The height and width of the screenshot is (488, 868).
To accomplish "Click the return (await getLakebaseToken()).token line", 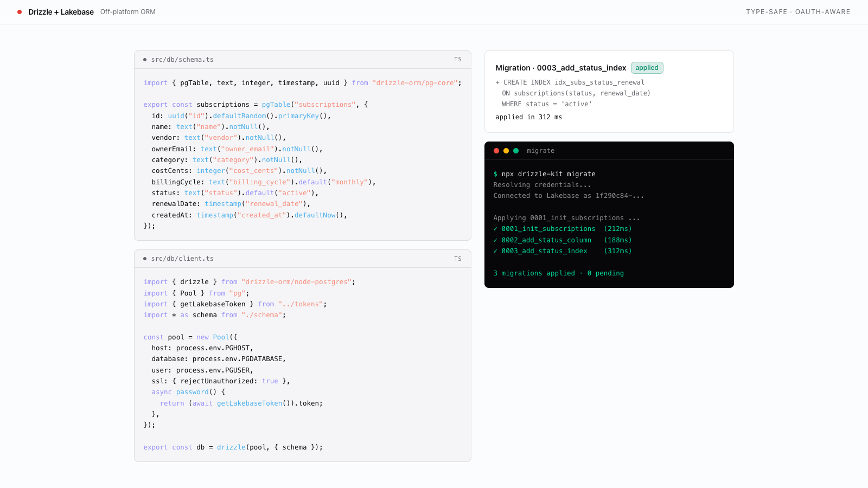I will [x=241, y=403].
